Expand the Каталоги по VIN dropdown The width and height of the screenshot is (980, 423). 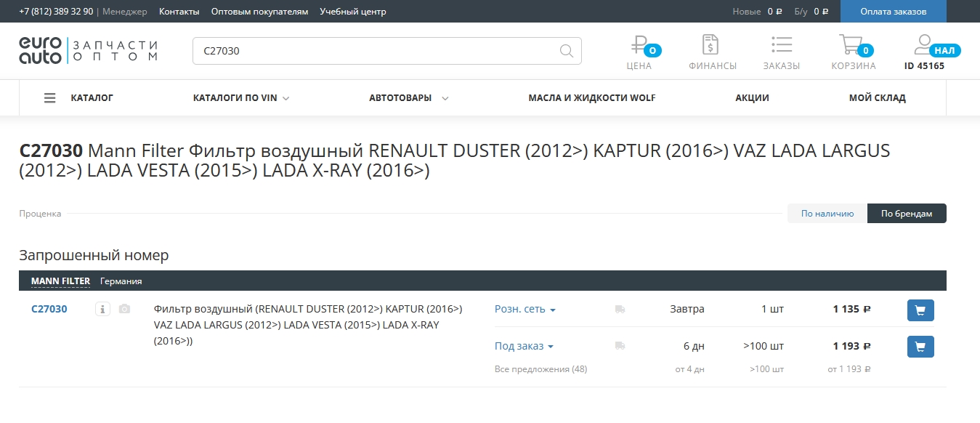241,98
